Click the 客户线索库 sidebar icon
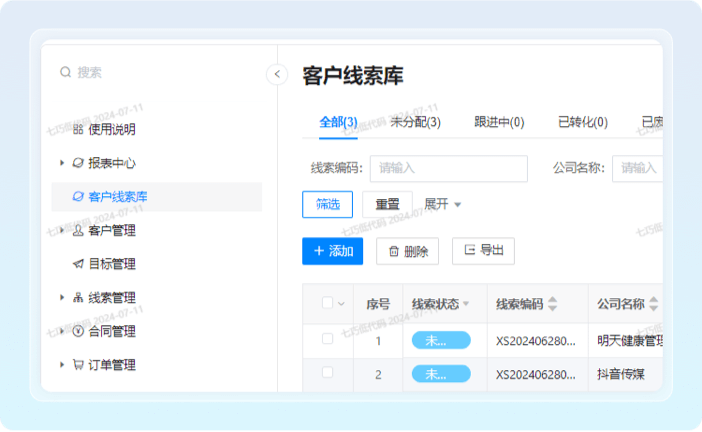 point(78,197)
